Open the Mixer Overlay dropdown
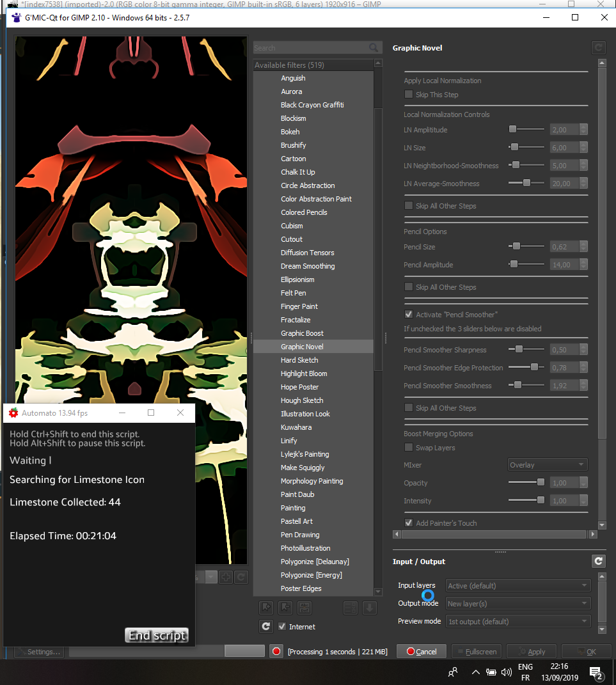The image size is (616, 685). click(548, 464)
